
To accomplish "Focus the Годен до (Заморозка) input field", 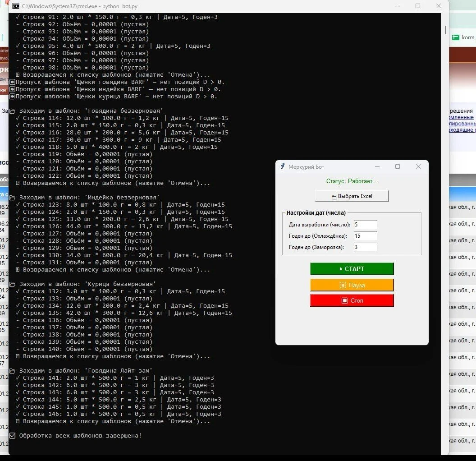I will click(365, 247).
